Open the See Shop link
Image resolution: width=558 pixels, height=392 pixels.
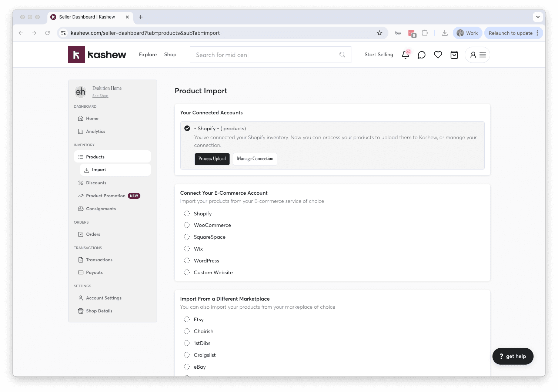100,96
